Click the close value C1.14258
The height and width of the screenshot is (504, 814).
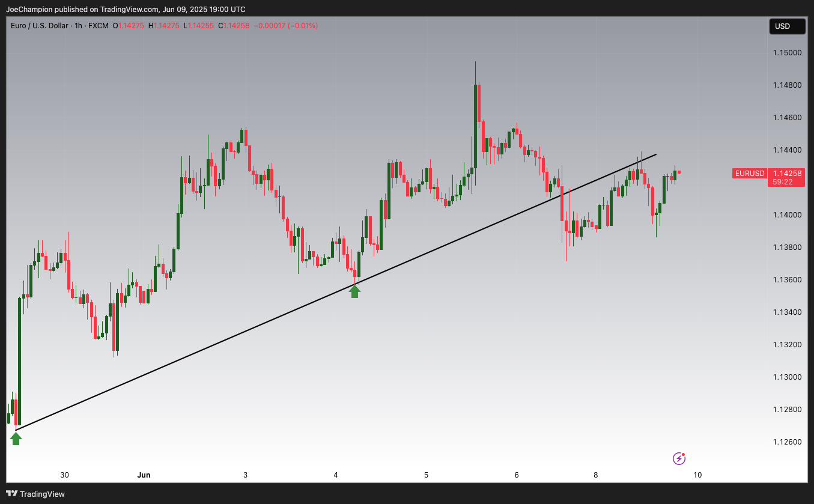[x=234, y=26]
